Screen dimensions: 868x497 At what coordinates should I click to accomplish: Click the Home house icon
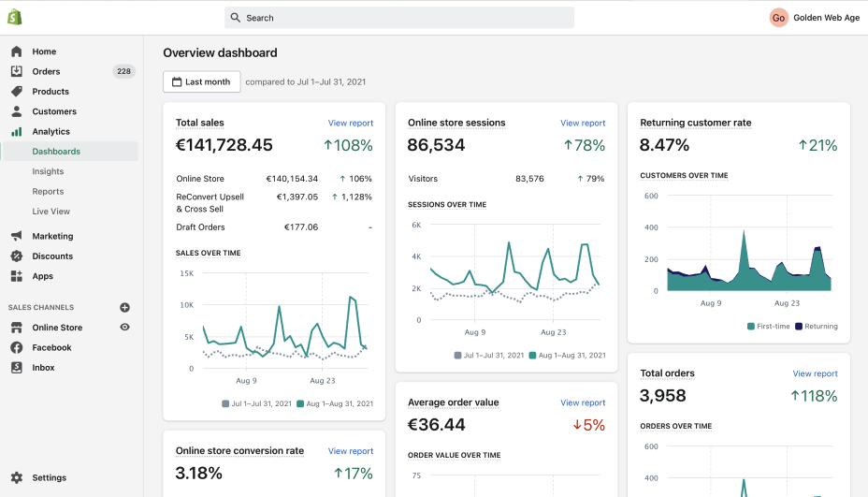tap(17, 51)
